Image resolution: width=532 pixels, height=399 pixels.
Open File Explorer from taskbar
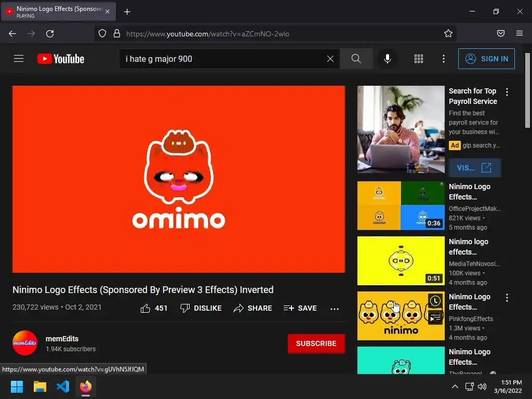coord(39,387)
